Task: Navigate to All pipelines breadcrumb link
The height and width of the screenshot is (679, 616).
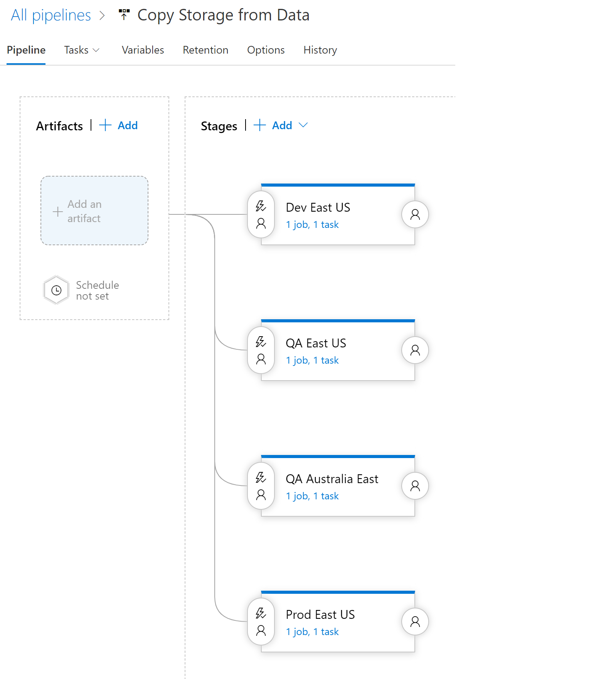Action: tap(50, 15)
